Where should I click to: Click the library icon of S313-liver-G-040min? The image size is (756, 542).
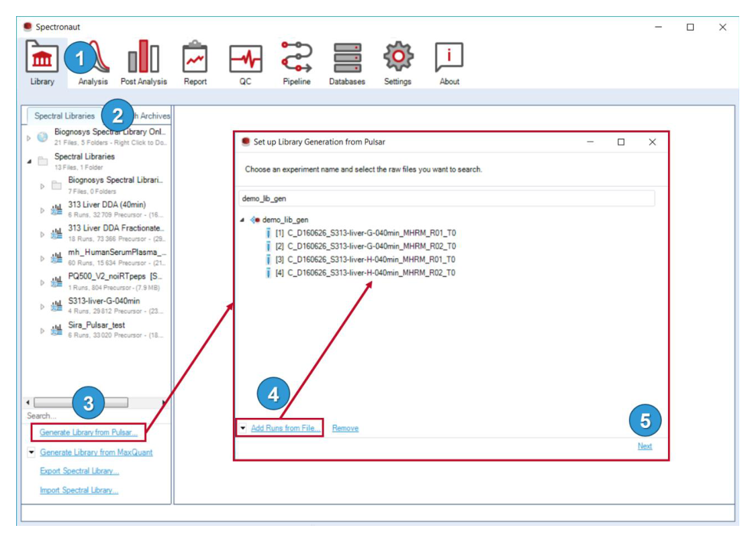[x=56, y=306]
